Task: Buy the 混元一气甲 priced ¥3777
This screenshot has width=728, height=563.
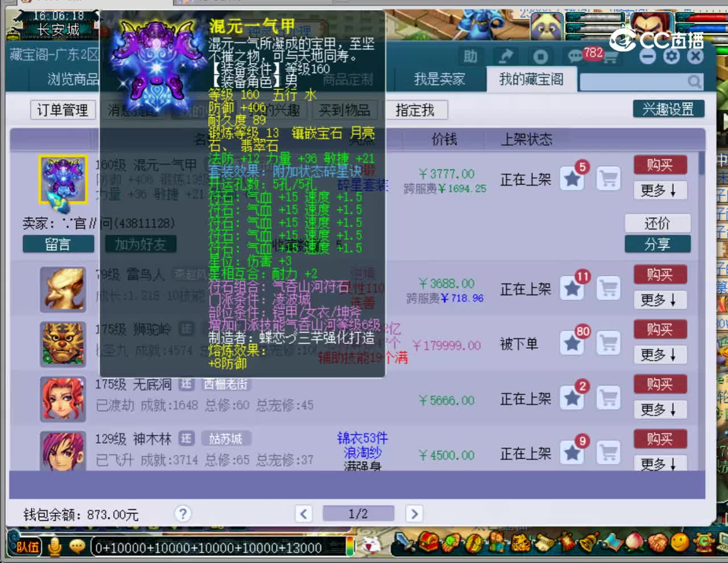Action: [x=660, y=165]
